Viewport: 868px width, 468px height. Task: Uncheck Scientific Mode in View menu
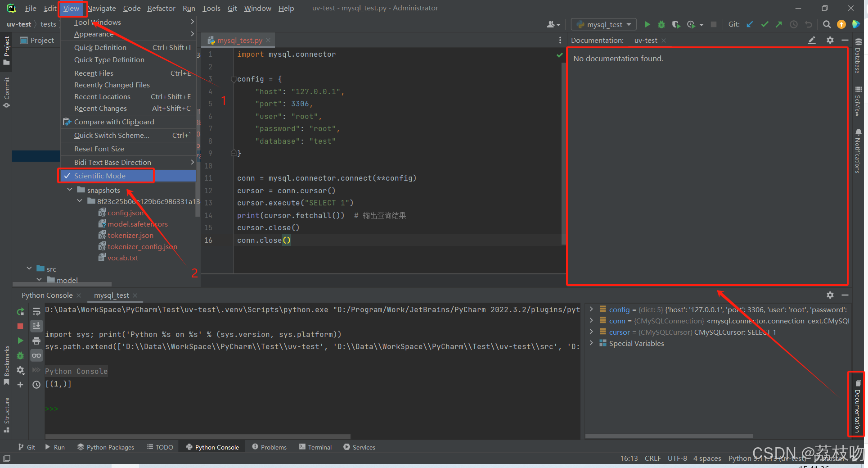click(x=129, y=176)
